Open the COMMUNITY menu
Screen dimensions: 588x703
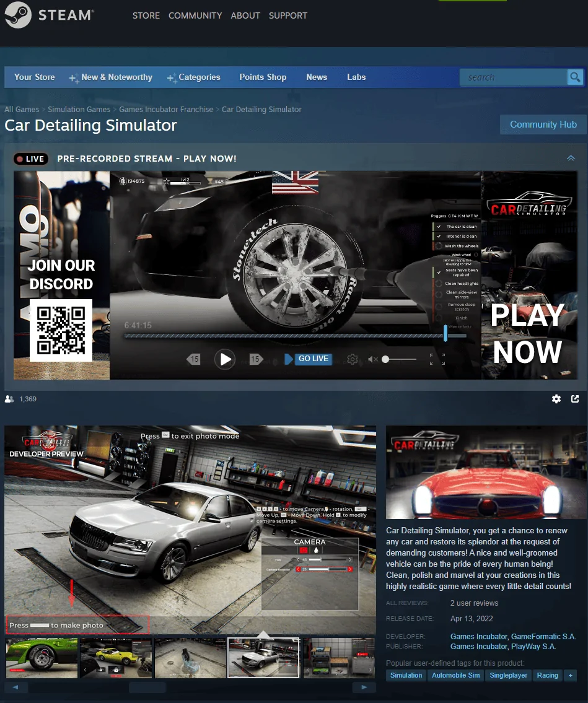point(195,15)
